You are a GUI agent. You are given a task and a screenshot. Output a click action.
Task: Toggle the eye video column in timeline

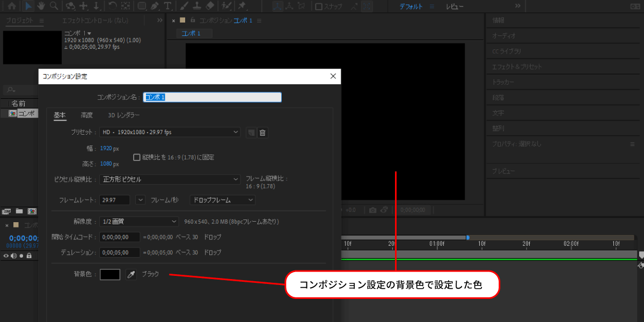pyautogui.click(x=6, y=256)
